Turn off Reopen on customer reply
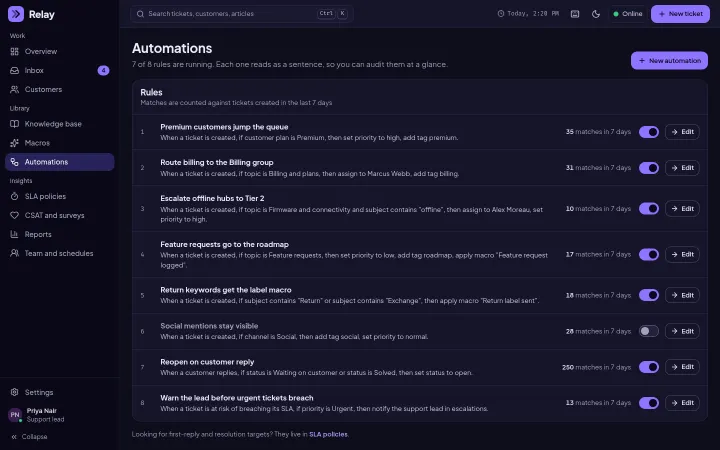The width and height of the screenshot is (720, 450). [649, 367]
